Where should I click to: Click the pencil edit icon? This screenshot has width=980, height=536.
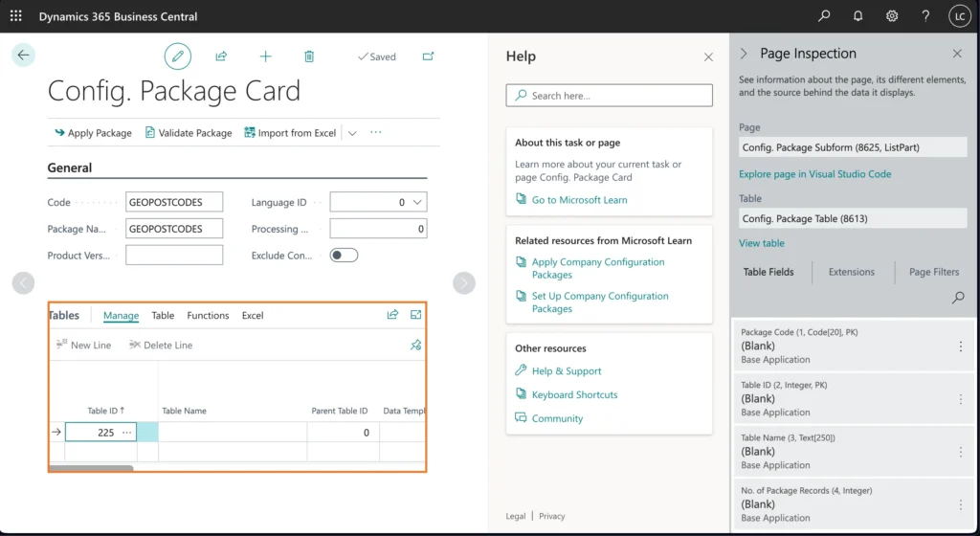pyautogui.click(x=177, y=56)
